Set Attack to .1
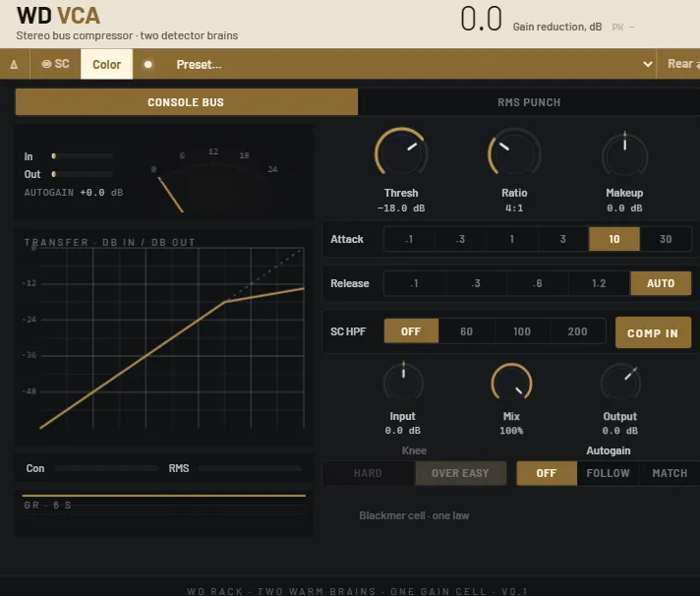 pyautogui.click(x=409, y=239)
